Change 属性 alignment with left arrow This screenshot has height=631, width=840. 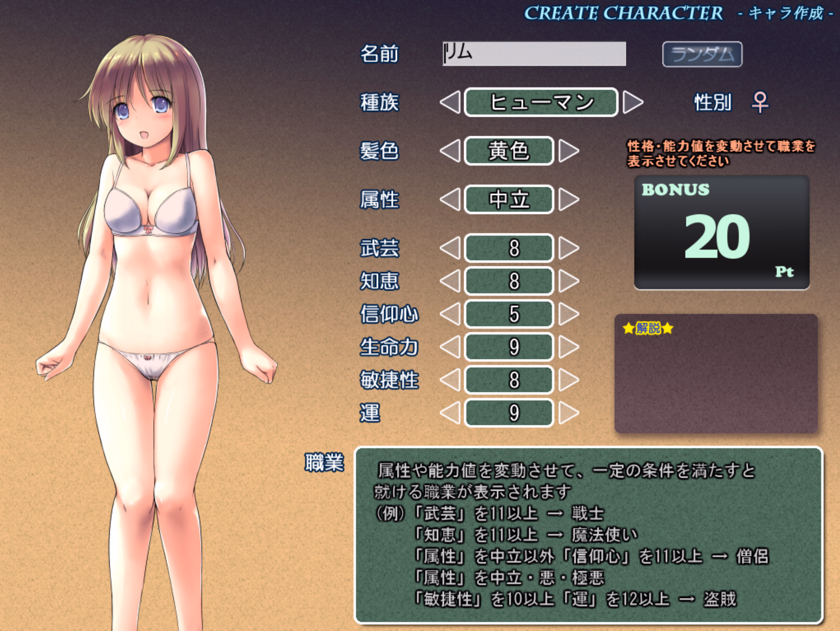click(x=450, y=199)
